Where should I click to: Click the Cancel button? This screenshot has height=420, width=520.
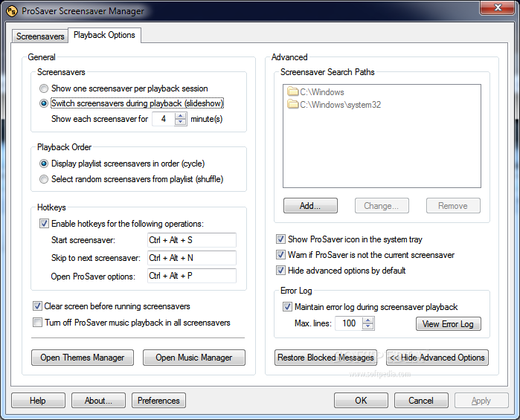(421, 401)
